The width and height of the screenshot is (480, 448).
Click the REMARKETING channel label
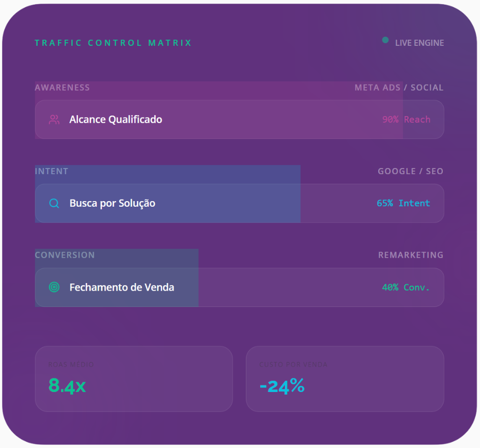pos(411,255)
